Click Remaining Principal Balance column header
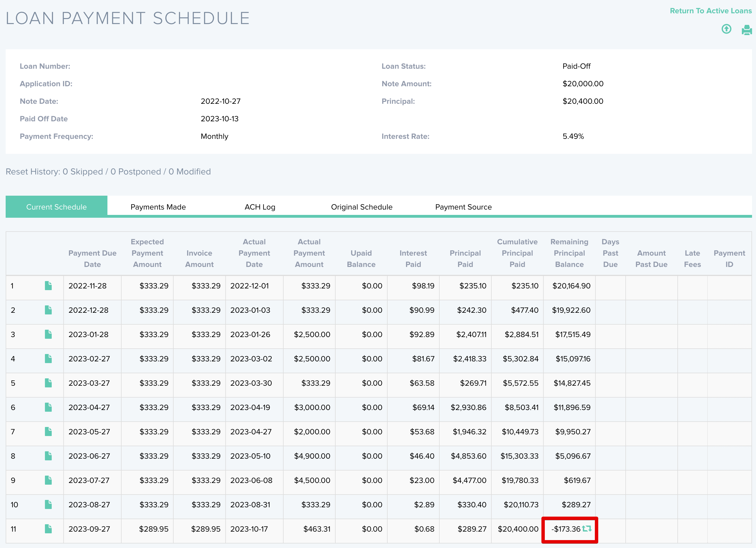Screen dimensions: 756x548 point(569,253)
